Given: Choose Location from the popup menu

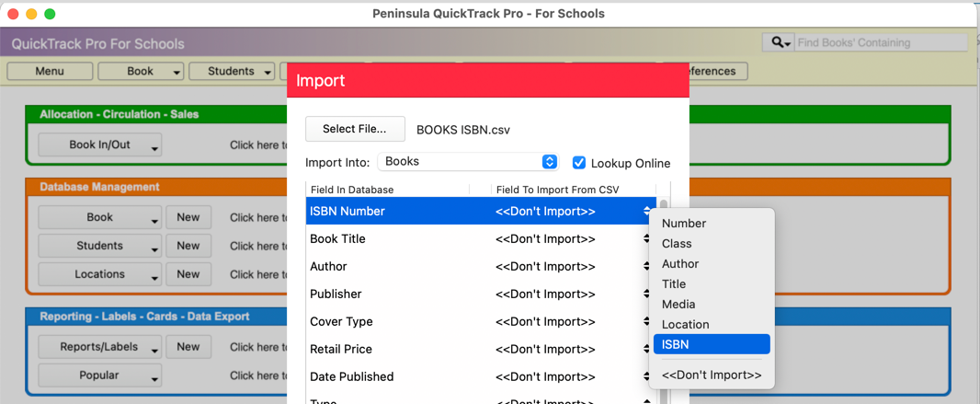Looking at the screenshot, I should click(712, 324).
